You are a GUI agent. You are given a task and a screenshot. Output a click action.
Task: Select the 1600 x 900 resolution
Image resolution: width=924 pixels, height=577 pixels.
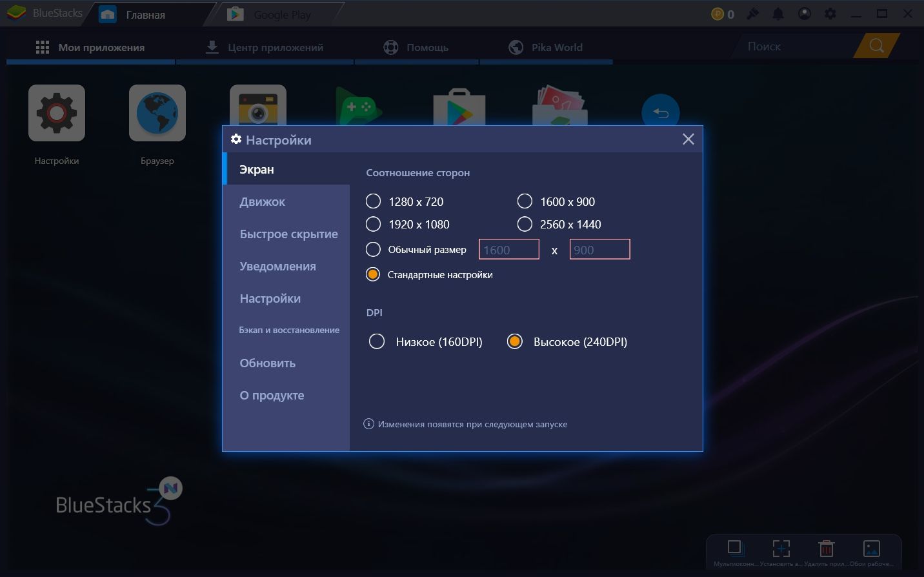click(525, 201)
